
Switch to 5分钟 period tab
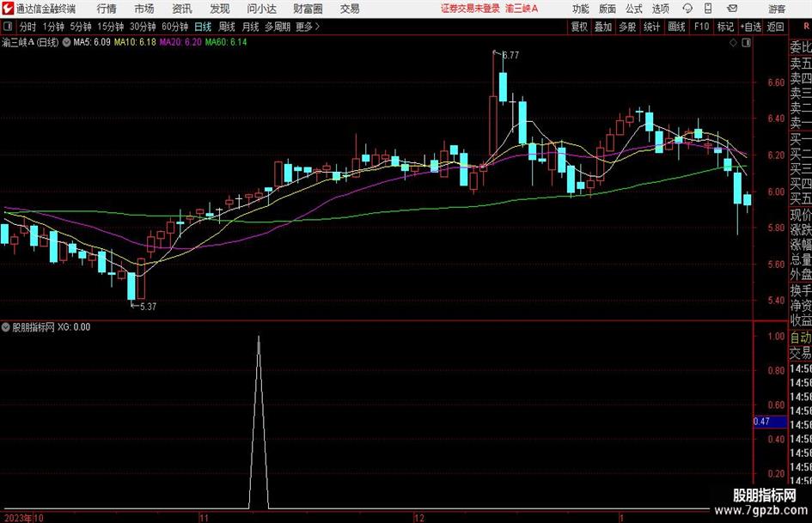pyautogui.click(x=81, y=27)
